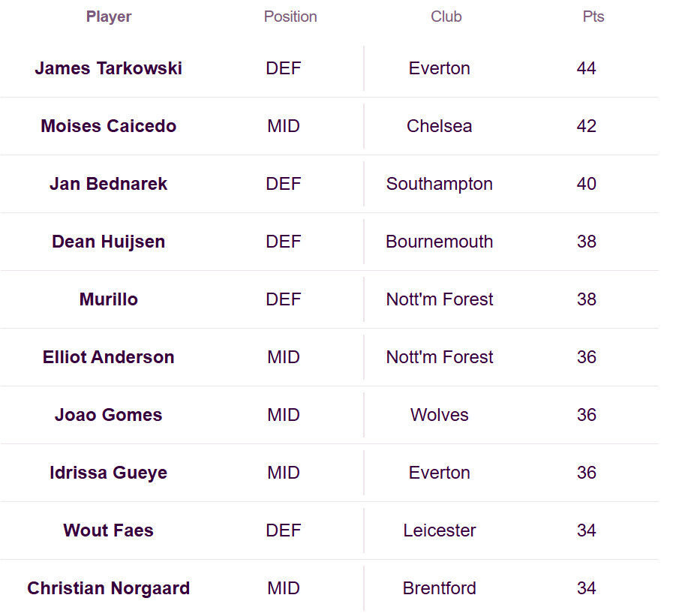Open Dean Huijsen player entry
Viewport: 691px width, 616px height.
[108, 242]
